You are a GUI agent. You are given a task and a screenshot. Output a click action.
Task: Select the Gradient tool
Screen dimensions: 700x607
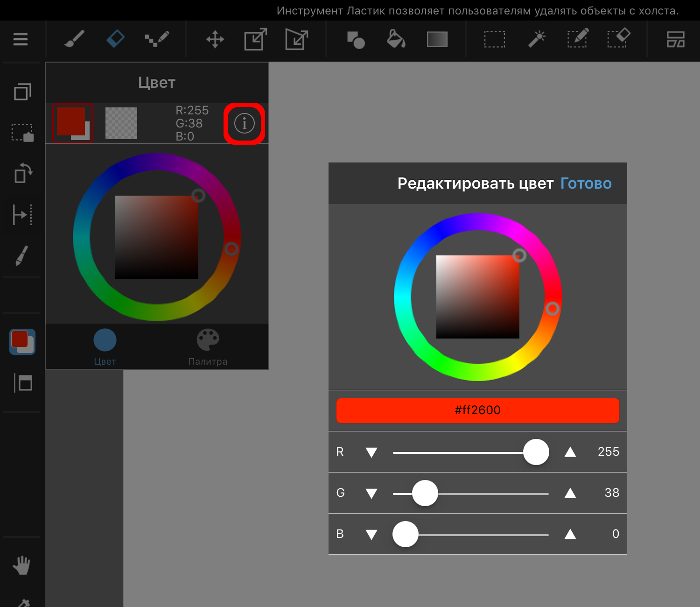(437, 39)
